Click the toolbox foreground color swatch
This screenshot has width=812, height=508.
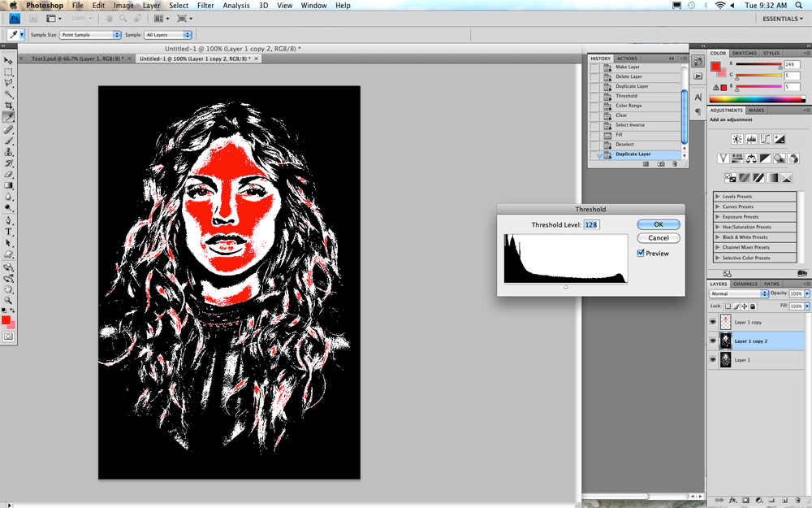coord(6,320)
